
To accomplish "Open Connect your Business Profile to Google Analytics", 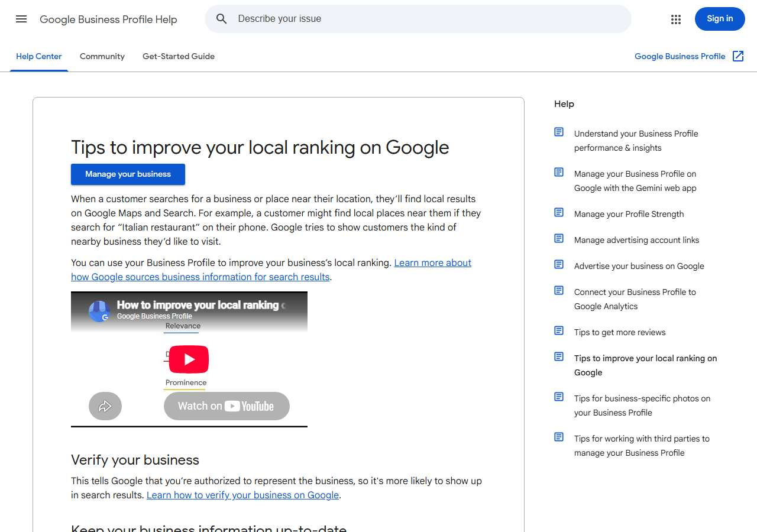I will point(635,299).
